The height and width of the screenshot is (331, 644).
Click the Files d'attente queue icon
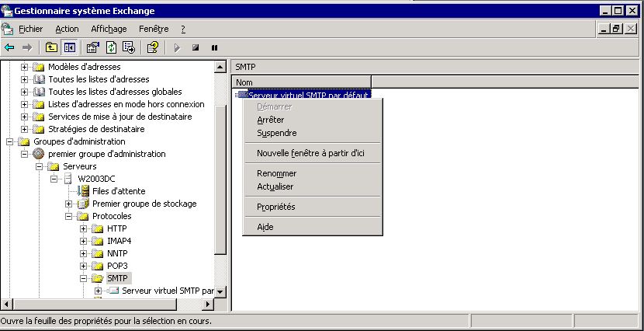point(83,191)
